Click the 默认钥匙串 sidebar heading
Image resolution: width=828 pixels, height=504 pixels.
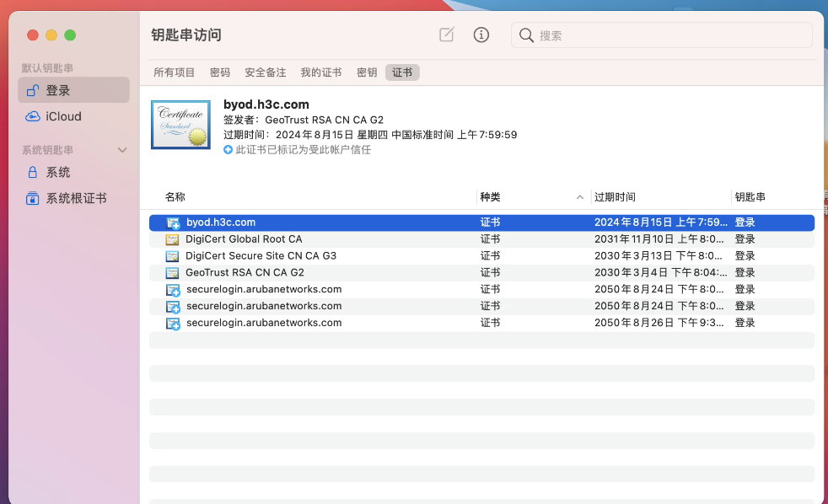click(x=47, y=68)
